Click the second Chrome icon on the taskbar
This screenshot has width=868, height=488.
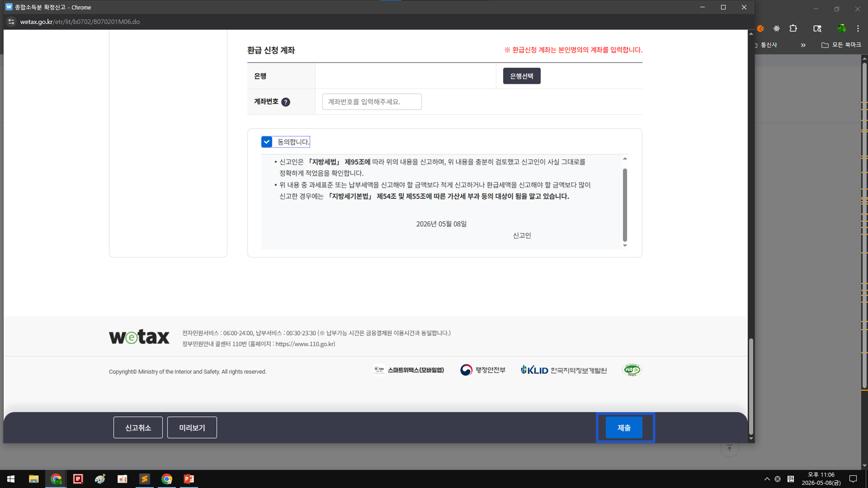167,479
